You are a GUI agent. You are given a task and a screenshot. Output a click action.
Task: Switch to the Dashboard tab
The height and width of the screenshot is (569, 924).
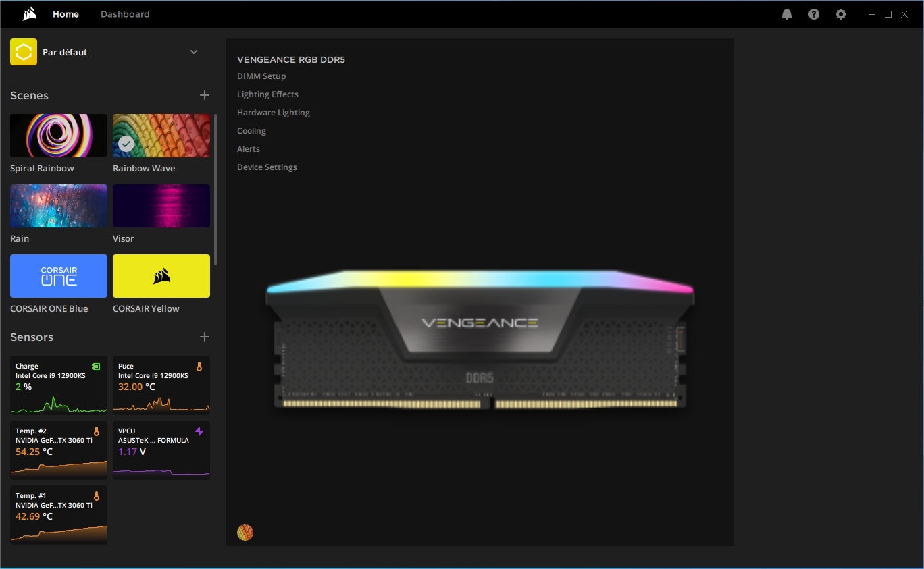(x=125, y=13)
